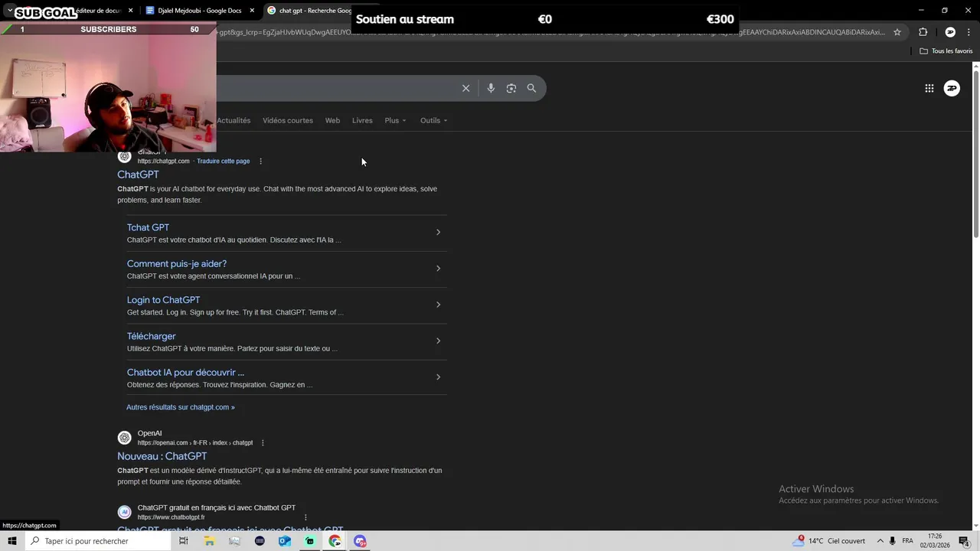Open the weather widget 14°C Ciel couvert
980x551 pixels.
click(x=830, y=541)
